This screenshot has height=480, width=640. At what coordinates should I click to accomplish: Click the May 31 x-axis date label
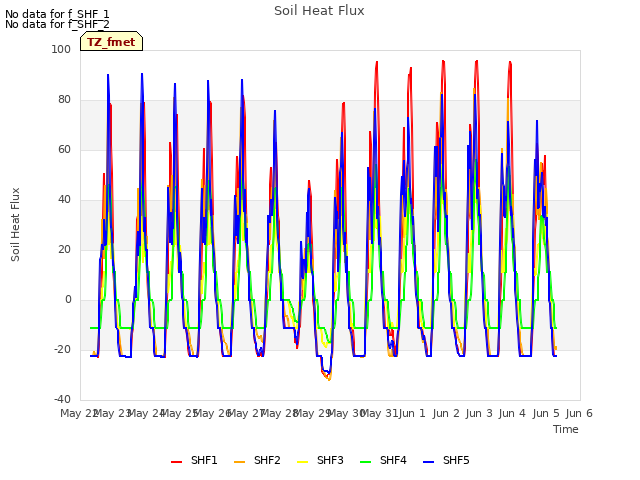[380, 413]
